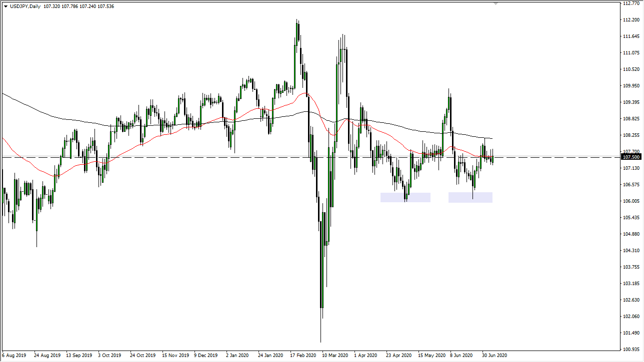Select the right shaded support zone rectangle
The height and width of the screenshot is (362, 644).
point(470,197)
